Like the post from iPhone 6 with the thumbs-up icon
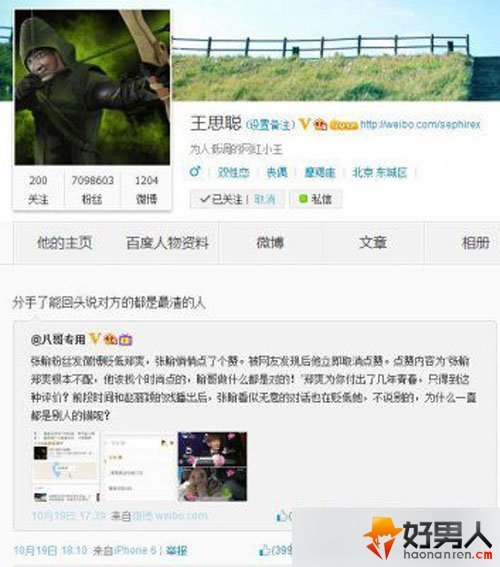The width and height of the screenshot is (500, 567). click(x=265, y=550)
